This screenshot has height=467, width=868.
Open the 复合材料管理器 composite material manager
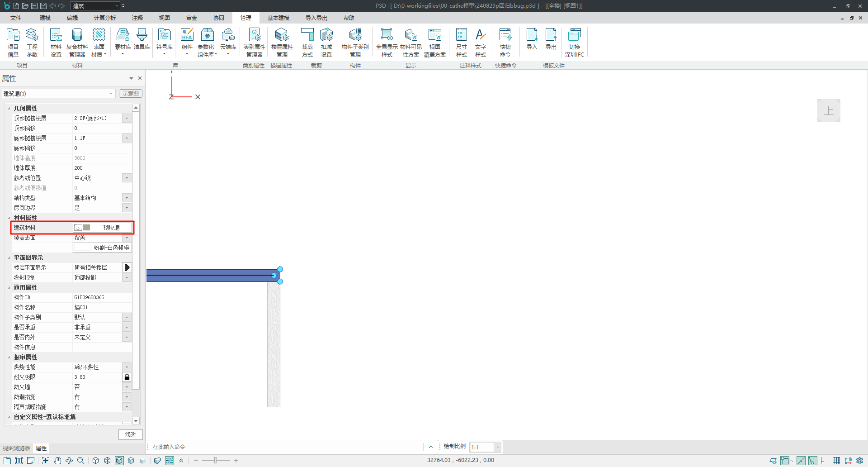click(77, 42)
